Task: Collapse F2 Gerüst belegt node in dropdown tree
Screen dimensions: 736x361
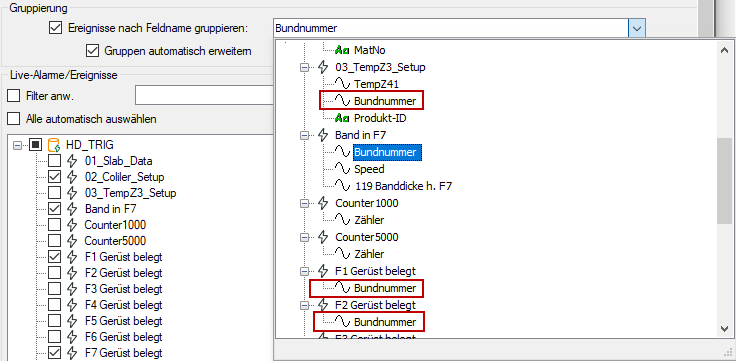Action: point(305,305)
